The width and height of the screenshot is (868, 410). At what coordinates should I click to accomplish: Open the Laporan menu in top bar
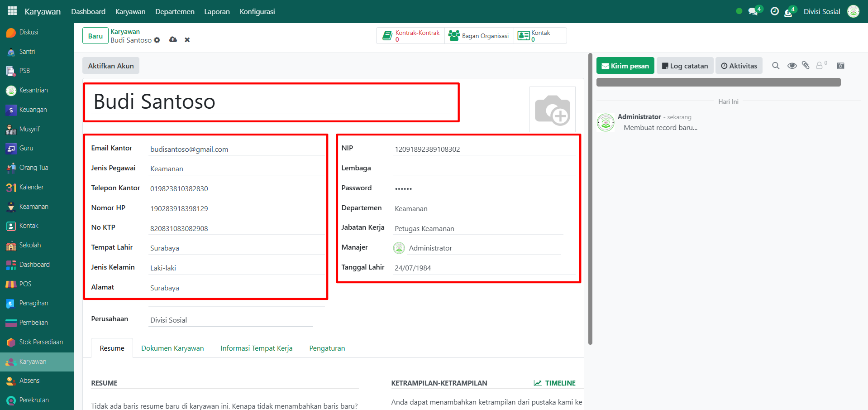pyautogui.click(x=217, y=11)
